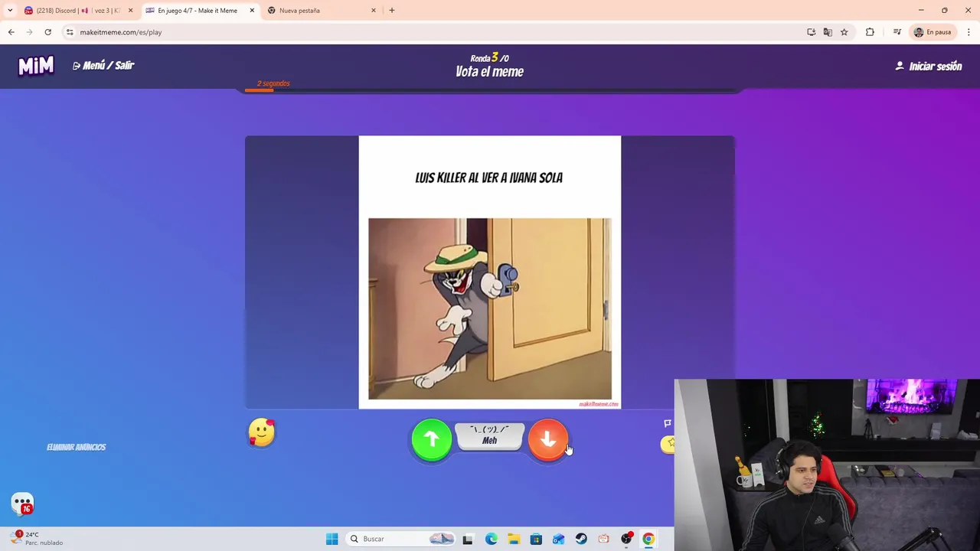Screen dimensions: 980x551
Task: Go back in browser history
Action: pyautogui.click(x=11, y=32)
